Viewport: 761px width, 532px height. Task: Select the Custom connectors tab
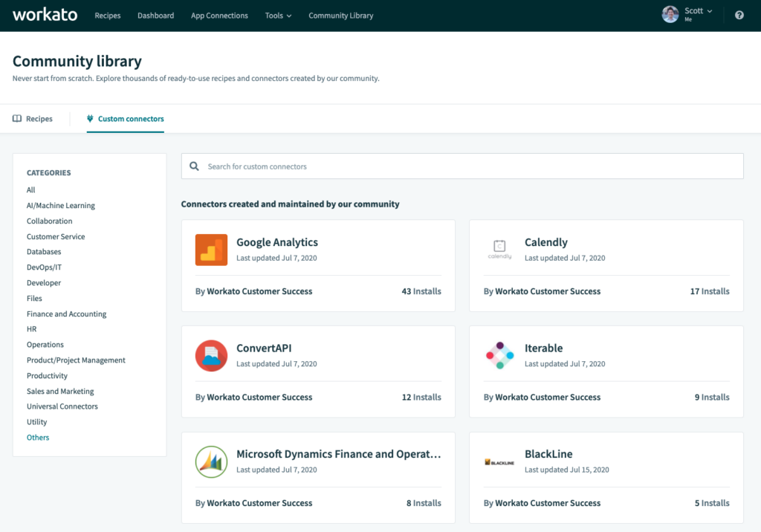(x=125, y=118)
